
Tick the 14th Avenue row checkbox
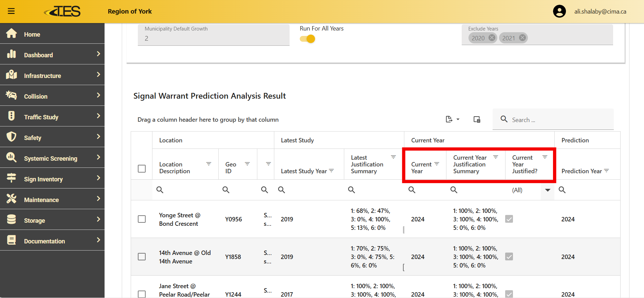142,257
